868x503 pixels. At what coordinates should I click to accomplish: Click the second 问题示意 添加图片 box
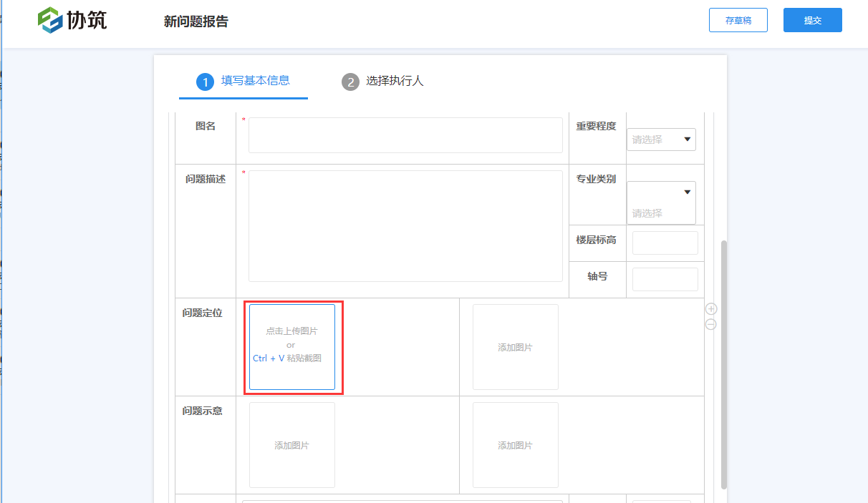pyautogui.click(x=515, y=444)
